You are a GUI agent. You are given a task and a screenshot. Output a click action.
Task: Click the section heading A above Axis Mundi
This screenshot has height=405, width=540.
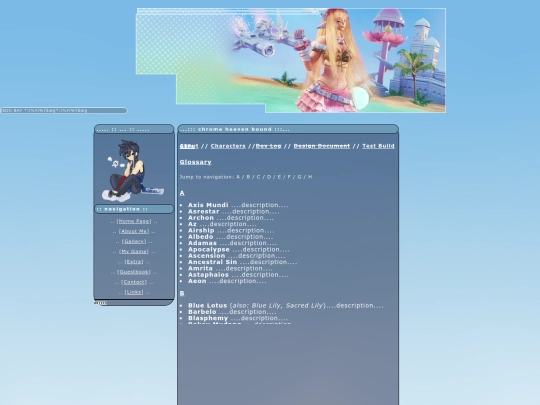[182, 193]
